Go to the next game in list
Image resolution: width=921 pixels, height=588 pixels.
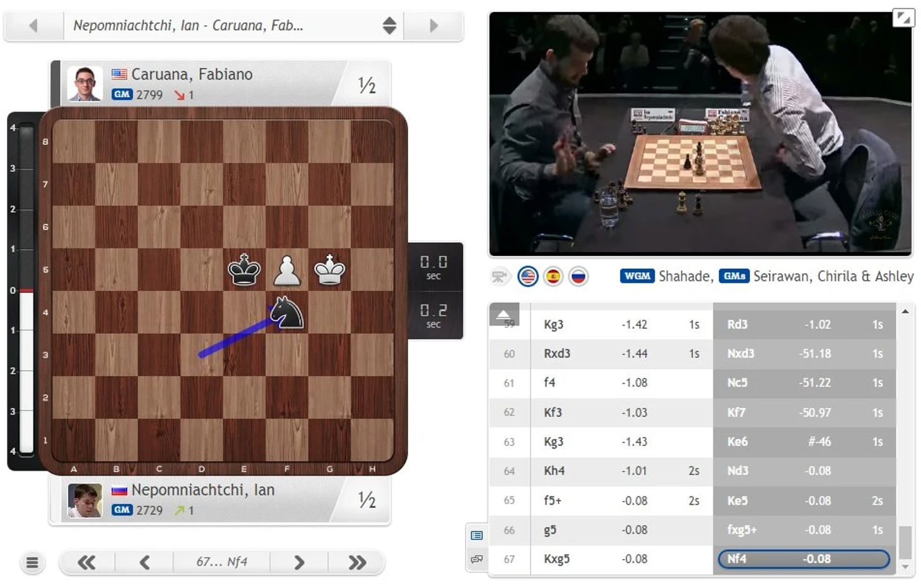(433, 26)
